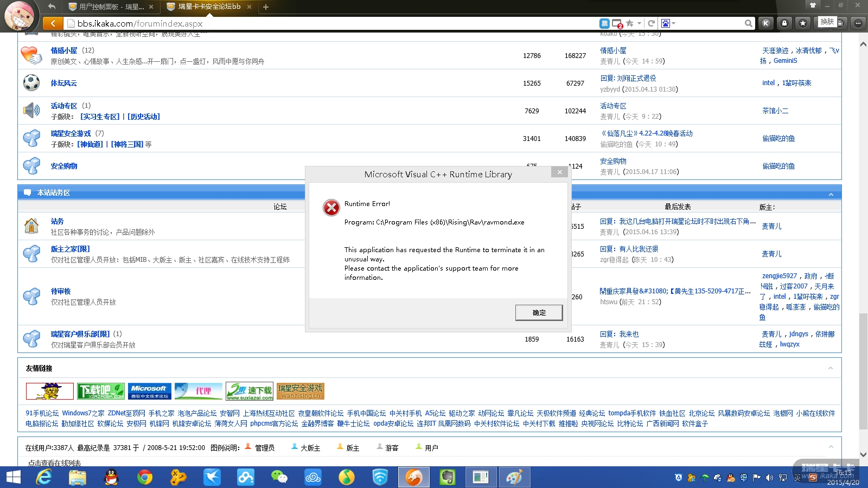Viewport: 868px width, 488px height.
Task: Click 确定 in the Runtime Error dialog
Action: (x=539, y=313)
